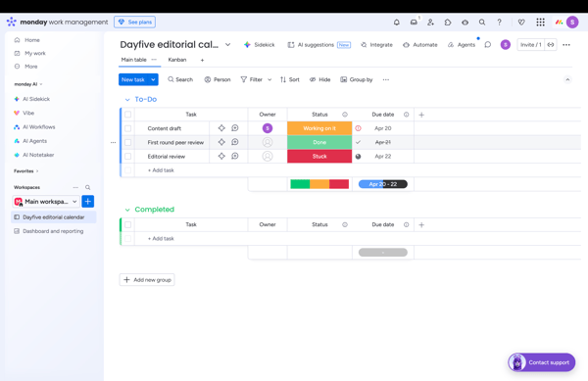
Task: Open the inbox tray icon
Action: pos(414,23)
